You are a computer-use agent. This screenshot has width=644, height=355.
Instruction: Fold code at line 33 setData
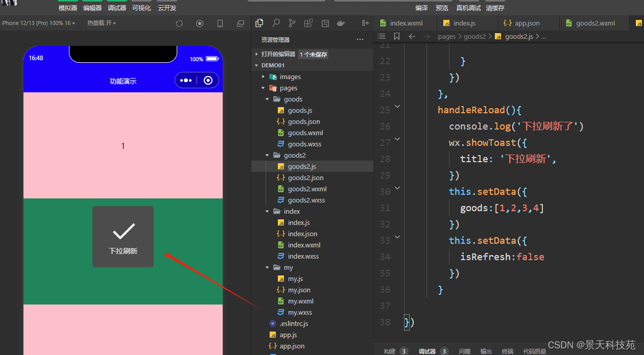[x=397, y=237]
